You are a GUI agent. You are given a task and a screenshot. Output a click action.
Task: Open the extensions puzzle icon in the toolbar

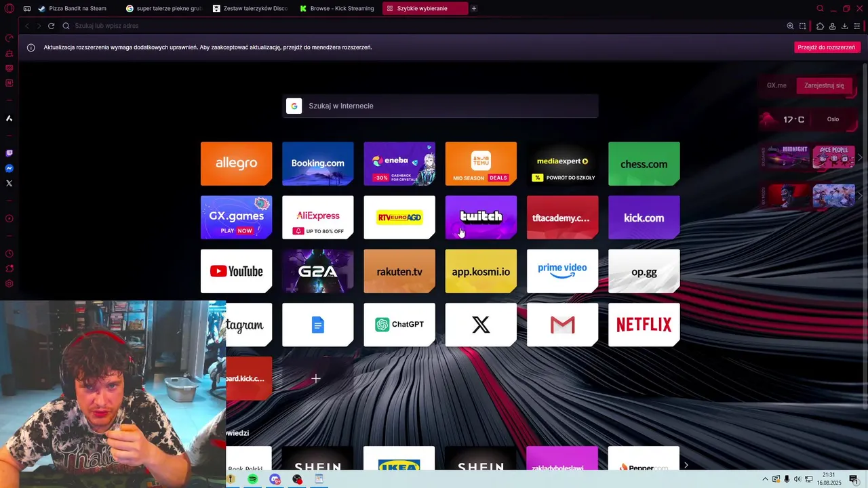[820, 26]
